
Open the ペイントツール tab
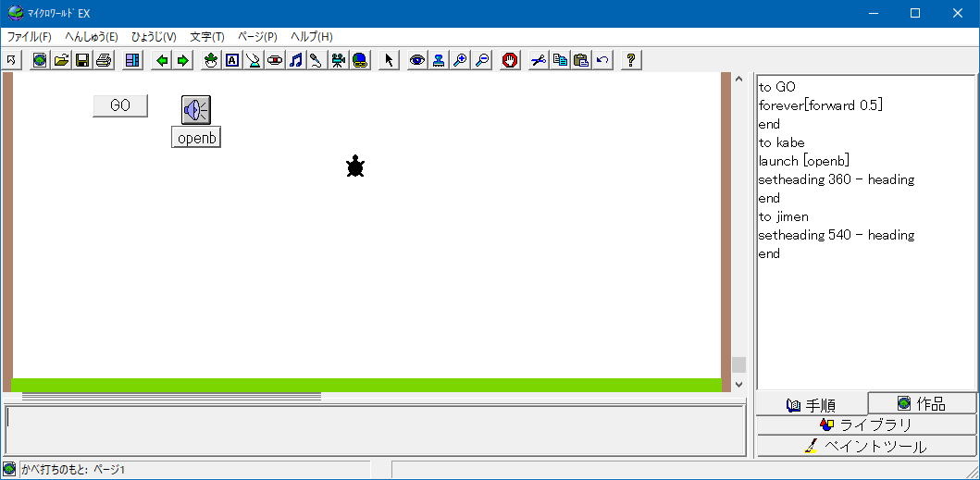[x=866, y=447]
